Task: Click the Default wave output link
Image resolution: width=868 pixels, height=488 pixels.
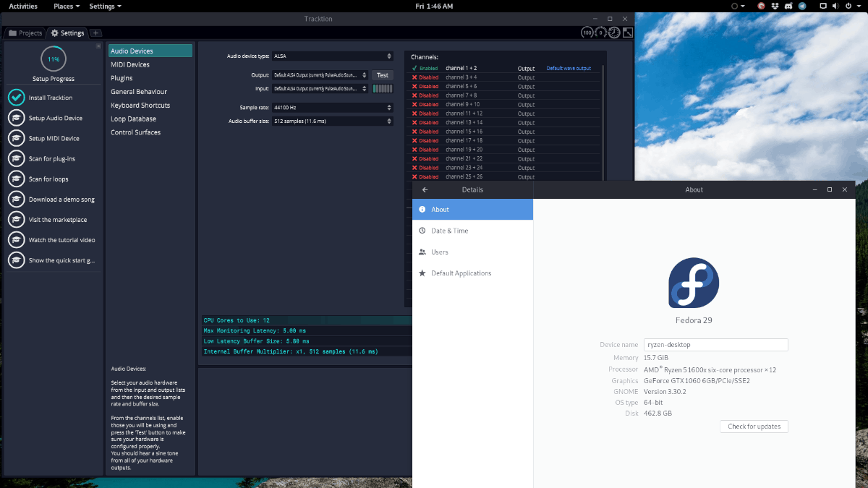Action: 569,69
